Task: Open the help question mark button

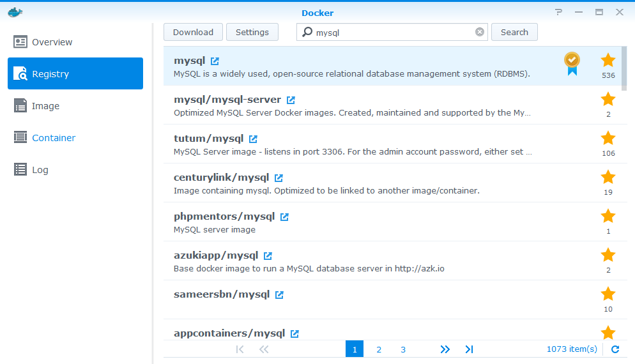Action: 559,12
